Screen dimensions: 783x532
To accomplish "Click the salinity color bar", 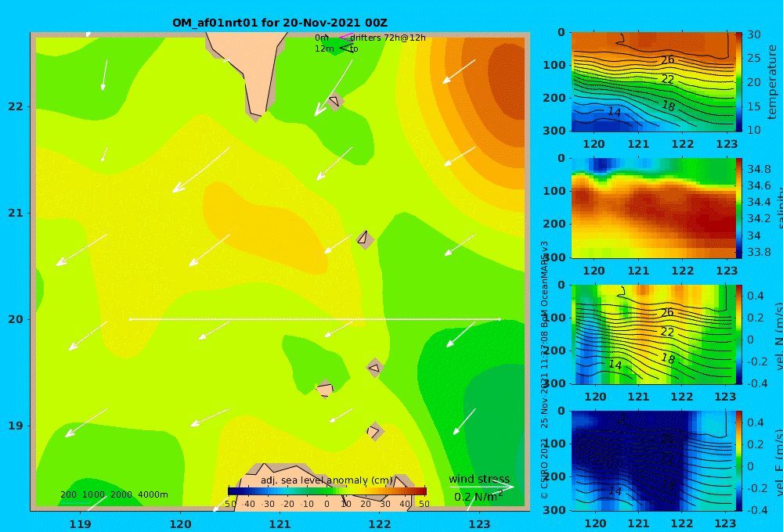I will [x=738, y=208].
